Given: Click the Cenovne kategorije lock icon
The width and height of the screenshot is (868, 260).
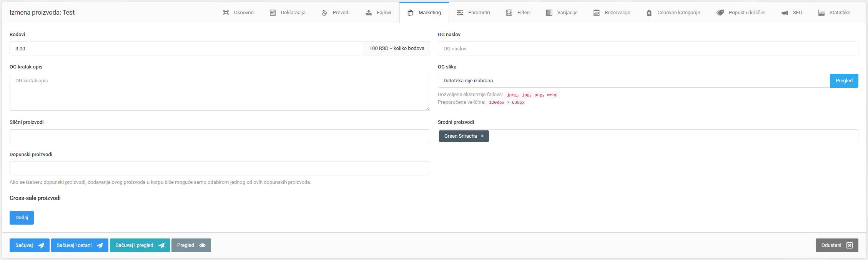Looking at the screenshot, I should [649, 13].
